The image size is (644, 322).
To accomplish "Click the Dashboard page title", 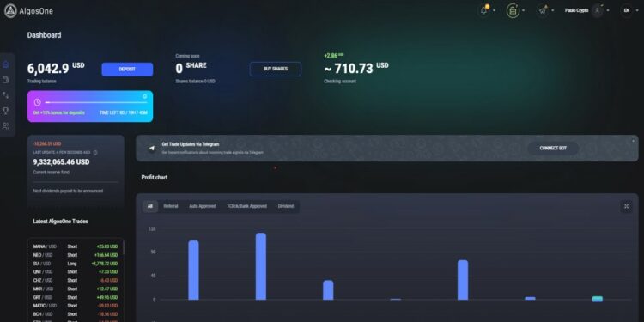I will pos(45,35).
